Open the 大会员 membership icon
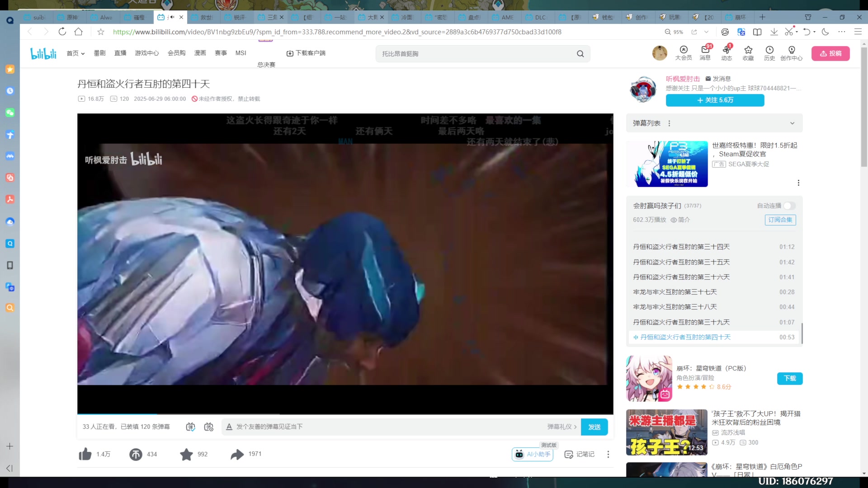Viewport: 868px width, 488px height. [684, 53]
